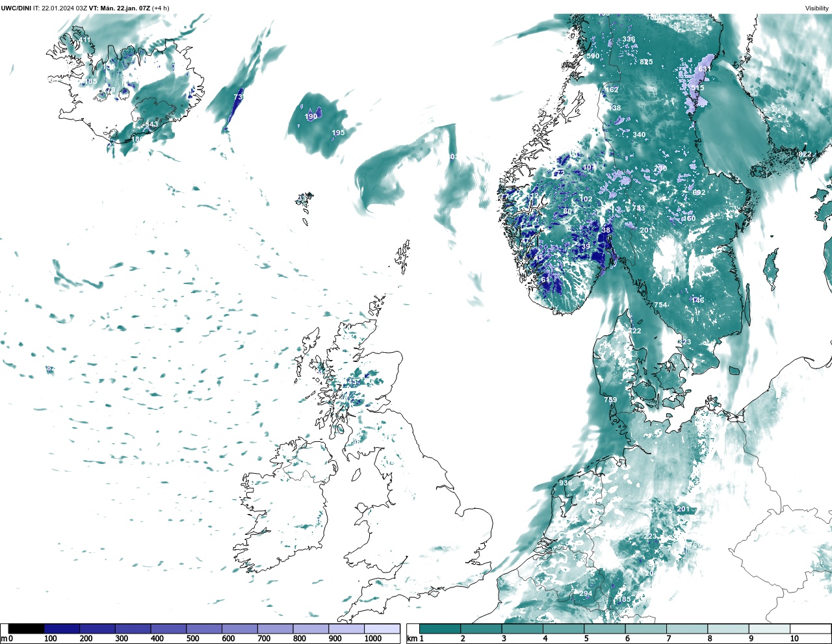Click the '1000' tick label on the metres legend
Image resolution: width=832 pixels, height=644 pixels.
click(x=373, y=639)
